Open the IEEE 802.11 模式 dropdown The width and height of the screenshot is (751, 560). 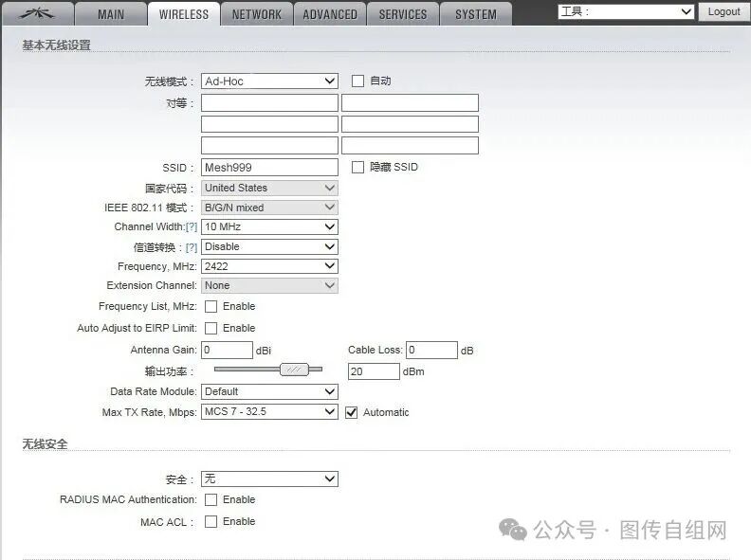pos(269,208)
